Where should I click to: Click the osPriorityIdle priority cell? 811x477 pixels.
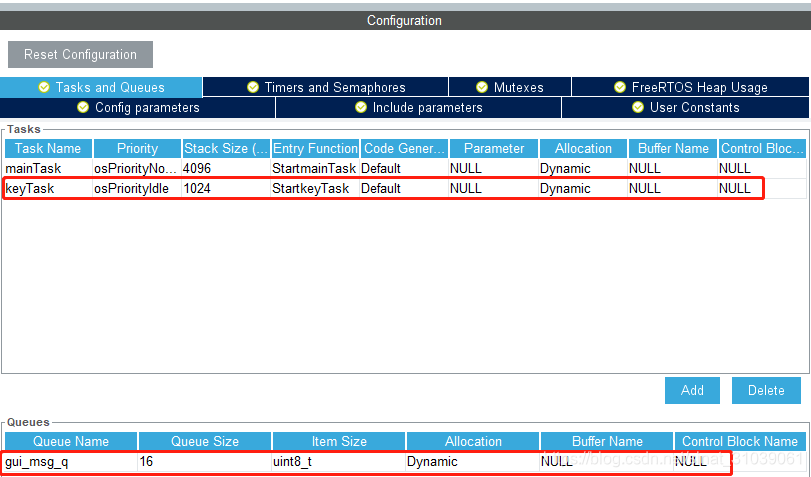coord(137,188)
